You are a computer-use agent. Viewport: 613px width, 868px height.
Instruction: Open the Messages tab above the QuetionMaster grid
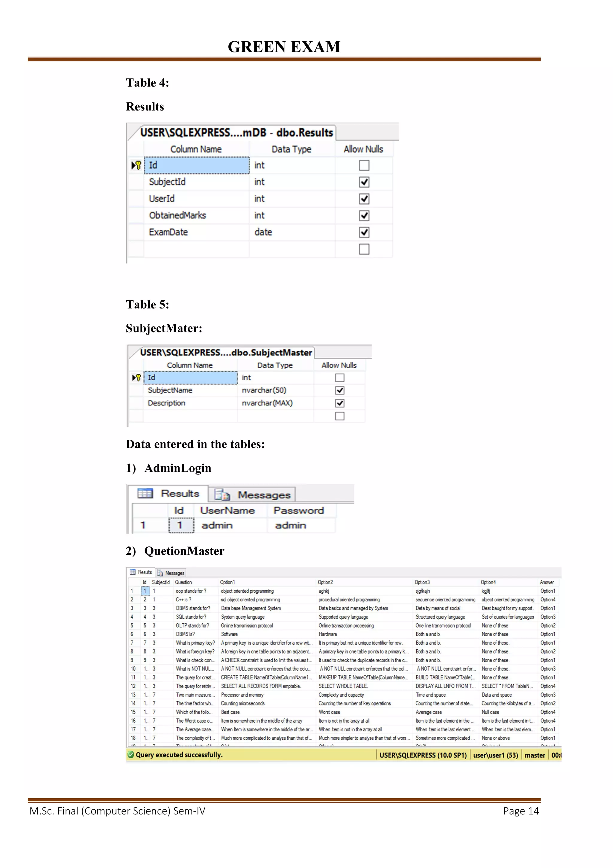pyautogui.click(x=170, y=573)
